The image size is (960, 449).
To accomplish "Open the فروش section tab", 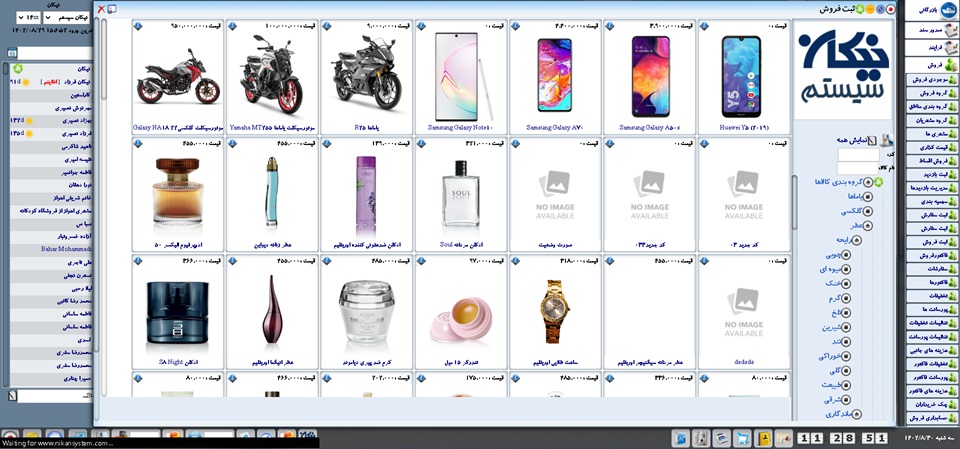I will [x=932, y=65].
